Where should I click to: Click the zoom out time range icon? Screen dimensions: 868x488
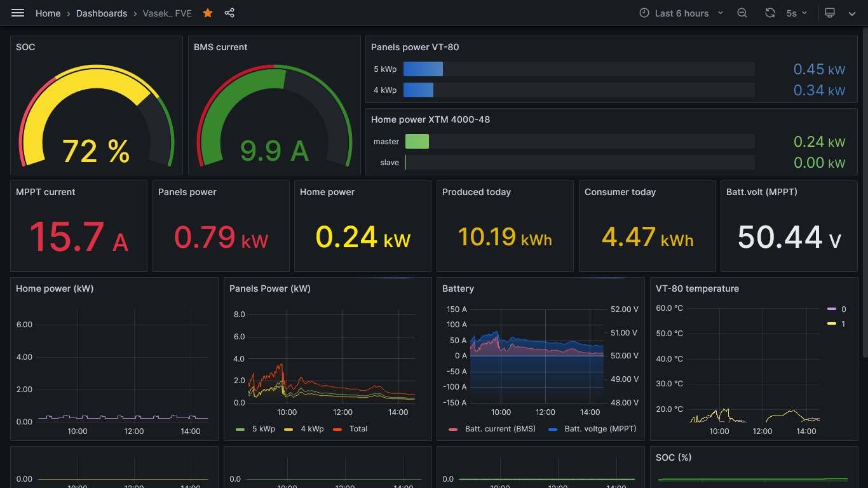[742, 13]
